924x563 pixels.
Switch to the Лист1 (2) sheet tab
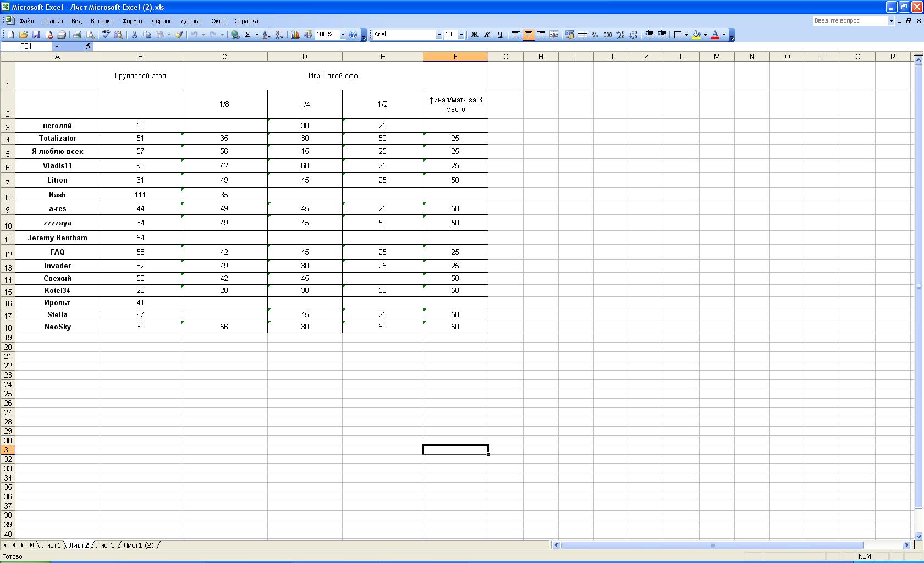coord(139,545)
